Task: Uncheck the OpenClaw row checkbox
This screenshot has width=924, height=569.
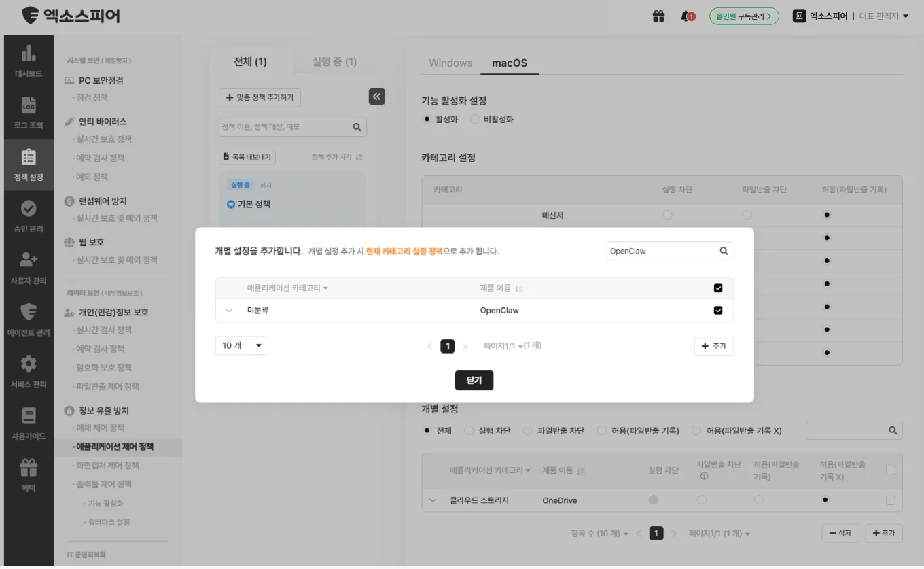Action: [x=717, y=309]
